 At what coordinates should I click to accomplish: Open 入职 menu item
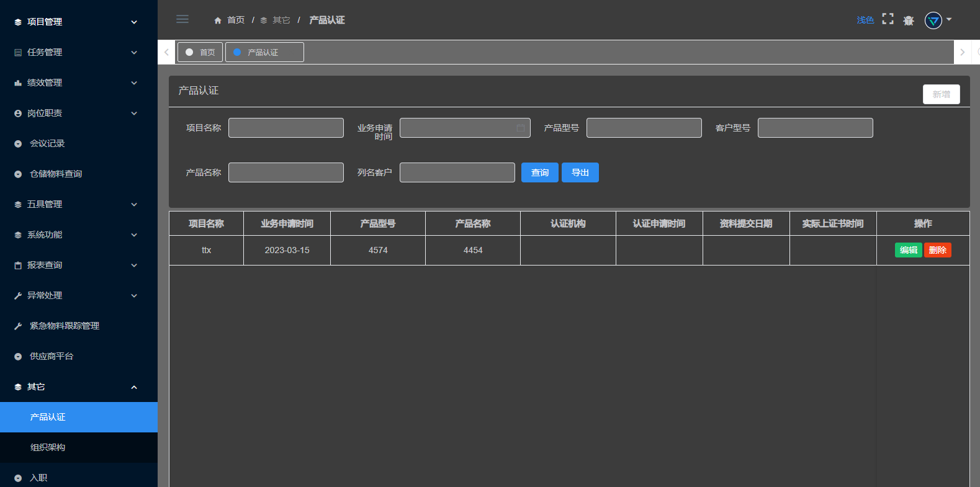pyautogui.click(x=79, y=478)
